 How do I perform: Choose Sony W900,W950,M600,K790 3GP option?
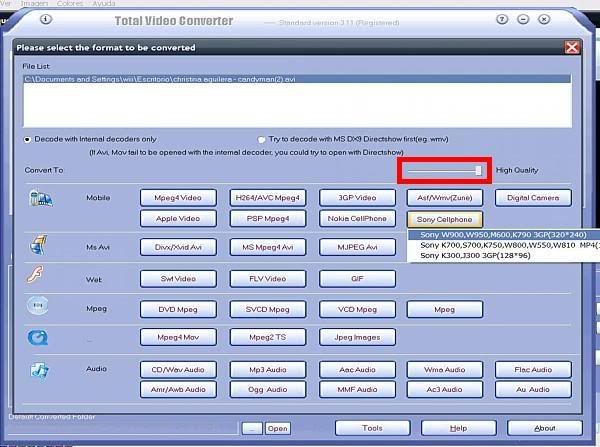(x=503, y=235)
